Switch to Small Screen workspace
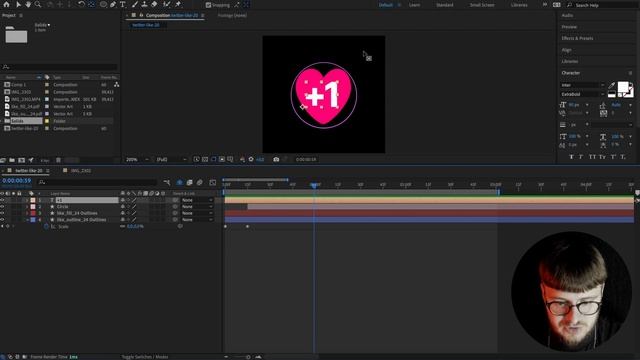The height and width of the screenshot is (360, 640). pos(482,5)
